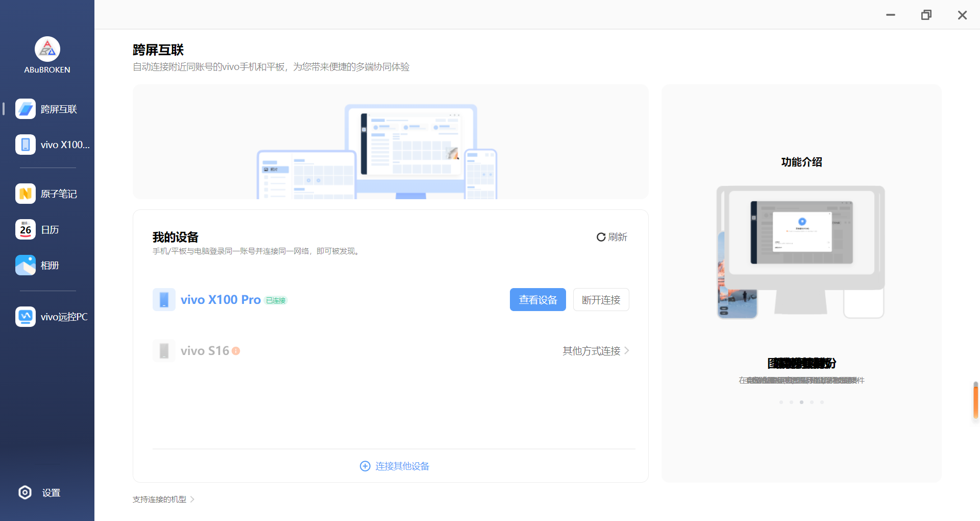Select the fourth carousel dot in 功能介绍
This screenshot has width=980, height=521.
click(x=812, y=402)
